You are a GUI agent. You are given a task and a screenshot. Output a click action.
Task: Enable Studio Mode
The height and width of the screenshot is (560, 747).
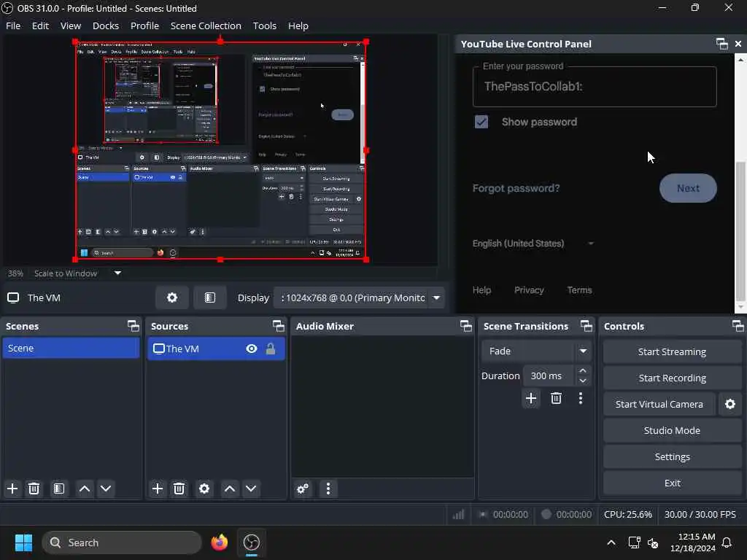point(672,430)
